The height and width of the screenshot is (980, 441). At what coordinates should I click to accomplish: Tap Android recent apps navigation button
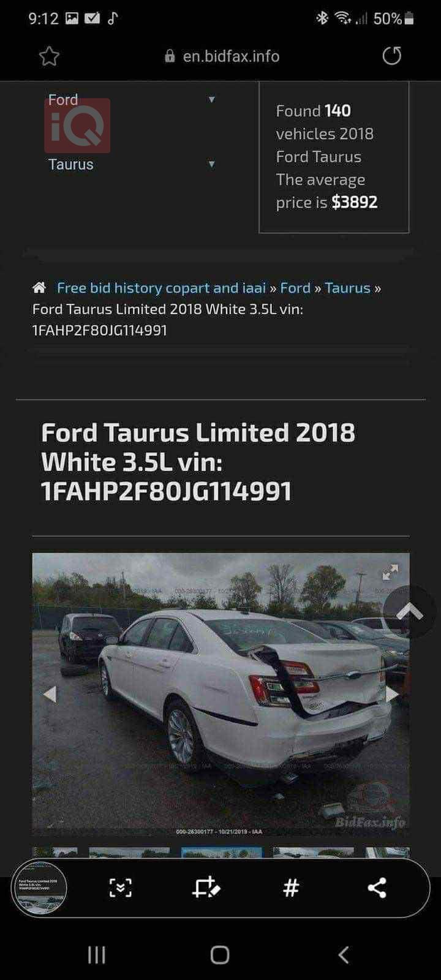click(x=97, y=954)
